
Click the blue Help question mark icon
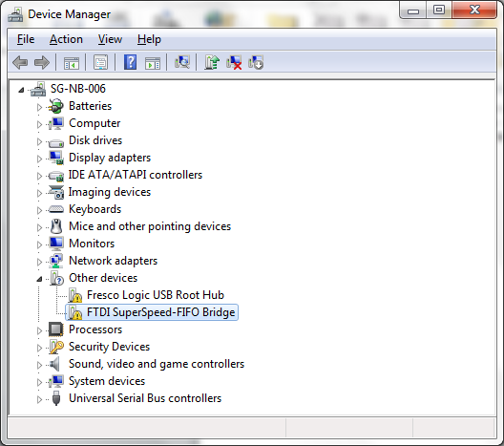pos(130,62)
